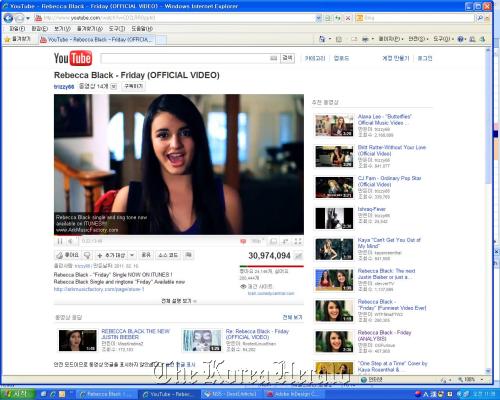This screenshot has width=500, height=400.
Task: Click the red annotations toggle below the video
Action: [243, 241]
